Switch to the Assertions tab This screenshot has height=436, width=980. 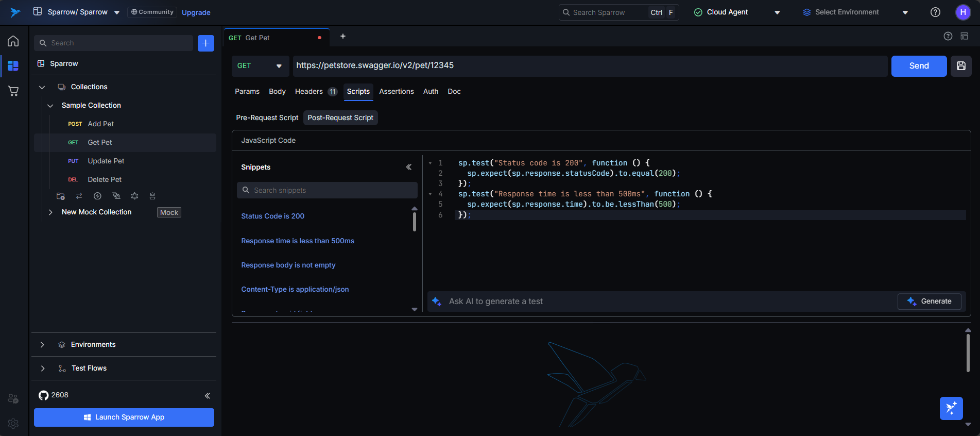[396, 92]
